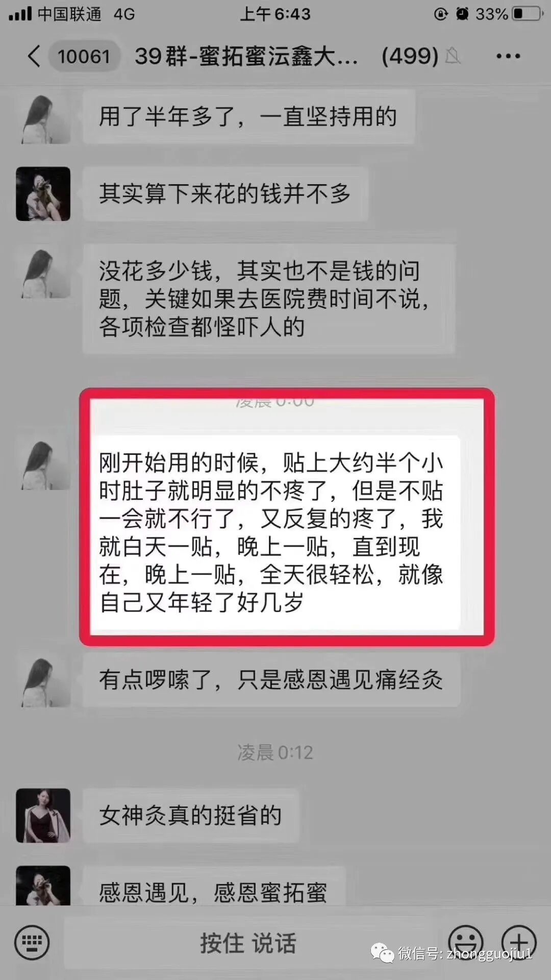The height and width of the screenshot is (980, 551).
Task: Switch to keyboard input icon
Action: pos(32,942)
